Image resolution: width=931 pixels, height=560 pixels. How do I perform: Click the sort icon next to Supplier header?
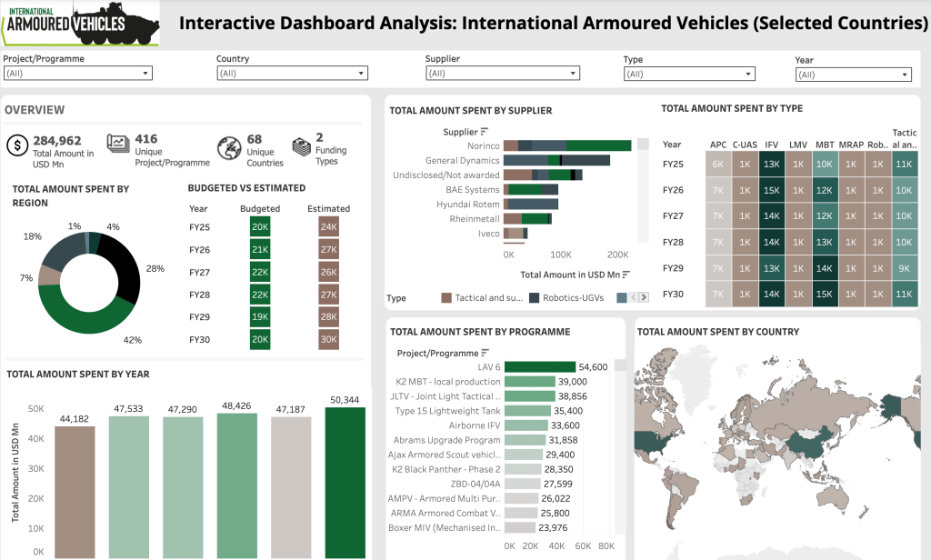tap(485, 131)
